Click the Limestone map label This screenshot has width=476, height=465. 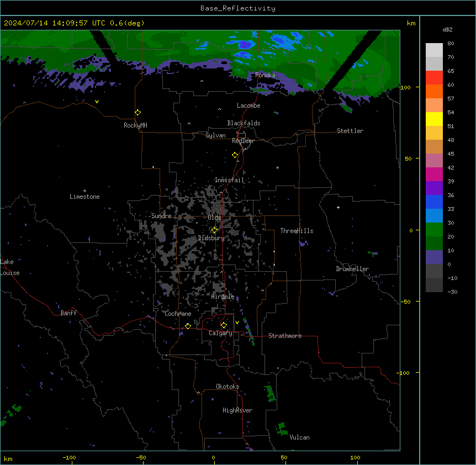(84, 197)
